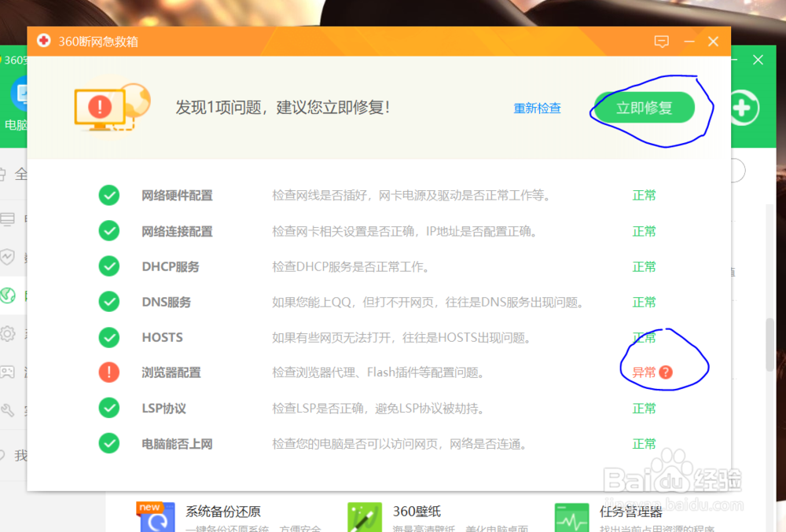The height and width of the screenshot is (532, 786).
Task: Click the gamepad sidebar icon in 360 window
Action: tap(8, 372)
